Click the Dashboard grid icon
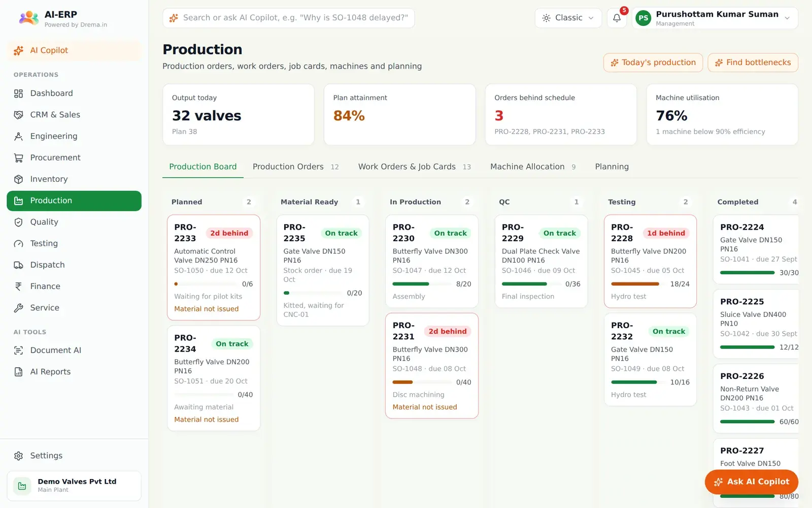 (19, 93)
